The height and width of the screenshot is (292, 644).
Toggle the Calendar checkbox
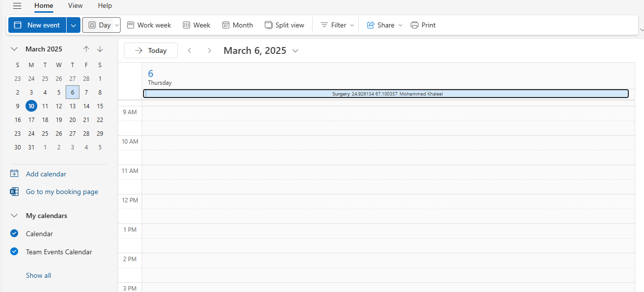14,234
